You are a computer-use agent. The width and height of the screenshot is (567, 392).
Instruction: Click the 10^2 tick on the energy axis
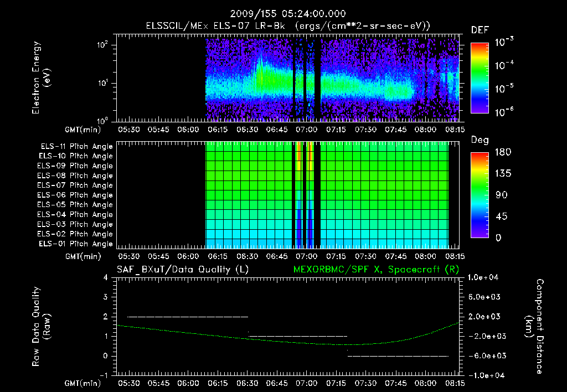pos(102,45)
